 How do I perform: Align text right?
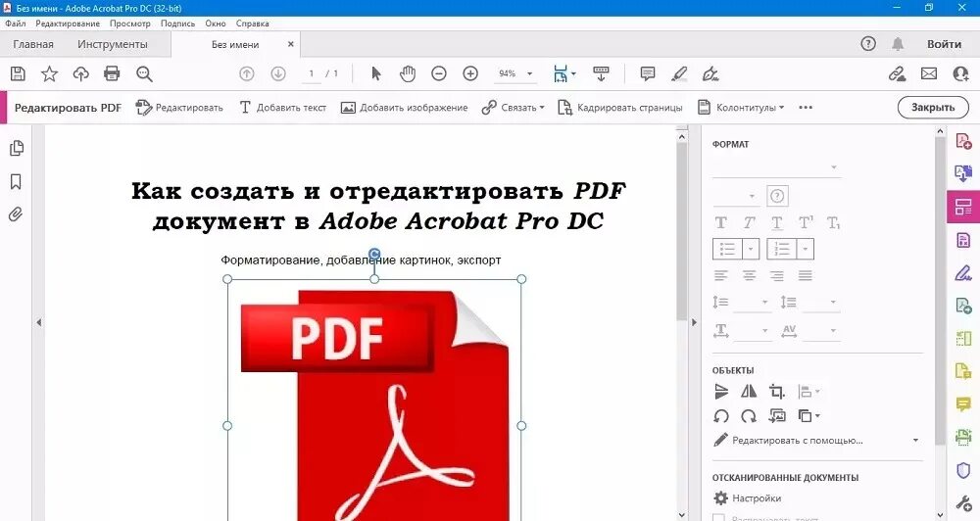tap(777, 275)
